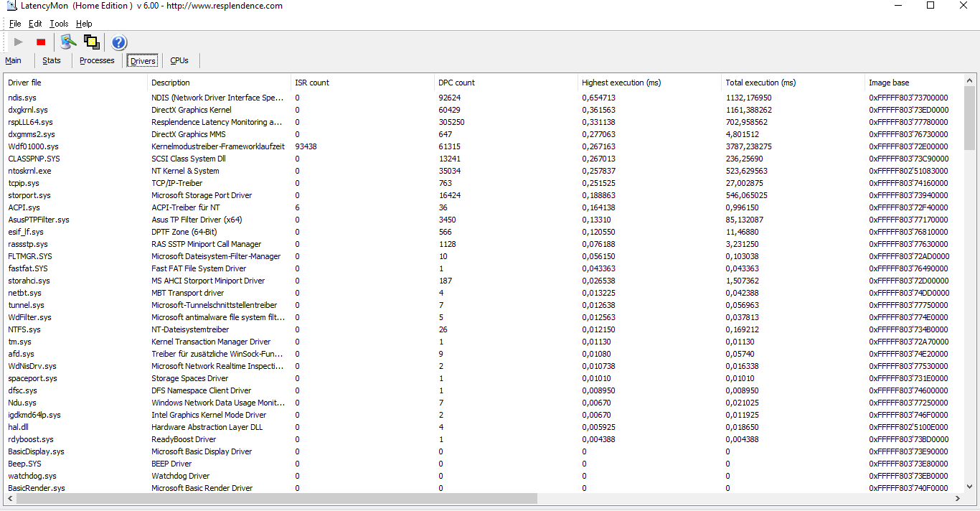
Task: Select the tunnel.sys driver row
Action: (x=484, y=305)
